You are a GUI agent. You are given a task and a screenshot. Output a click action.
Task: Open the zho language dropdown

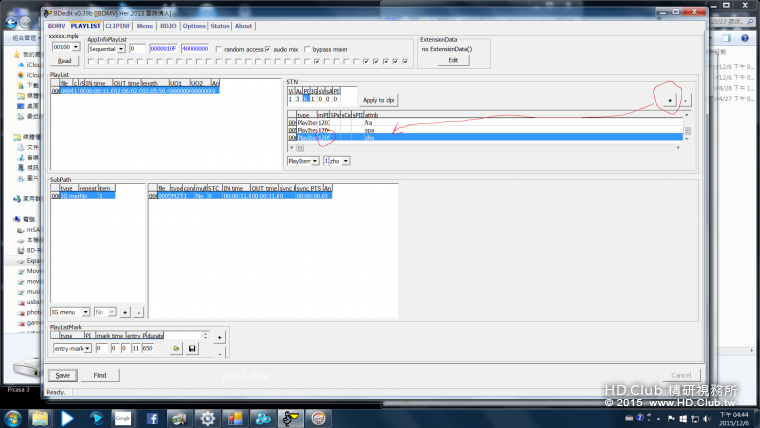click(x=346, y=161)
